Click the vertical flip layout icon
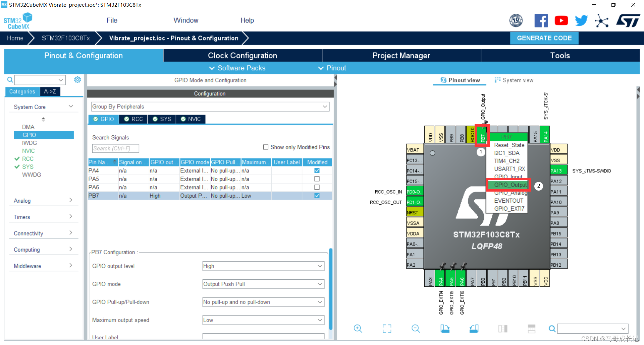Viewport: 644px width, 345px height. 503,329
